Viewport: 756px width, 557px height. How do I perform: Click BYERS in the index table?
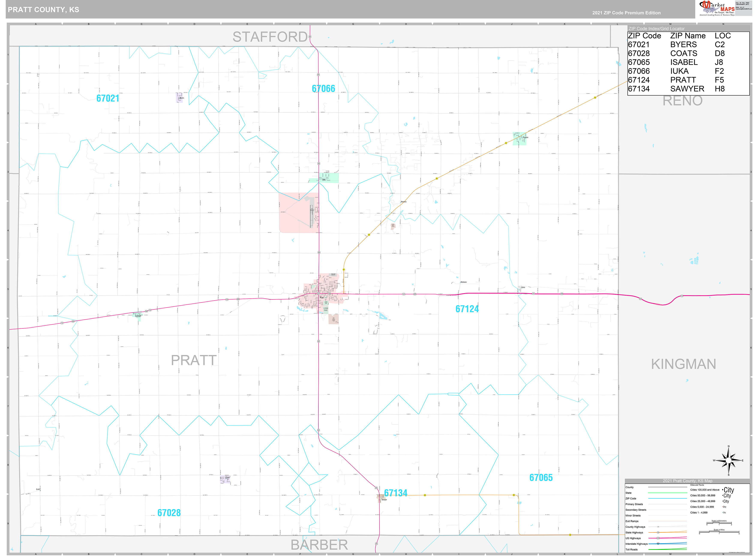click(684, 45)
